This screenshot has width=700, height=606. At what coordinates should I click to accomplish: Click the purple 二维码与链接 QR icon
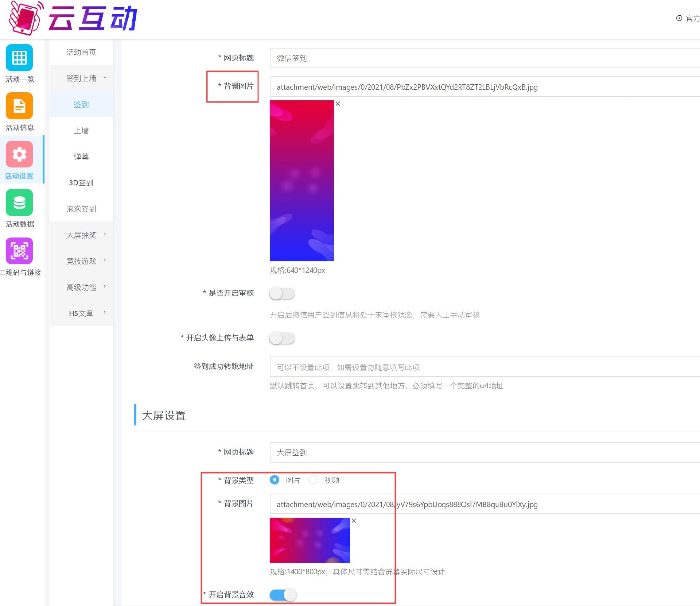(19, 251)
